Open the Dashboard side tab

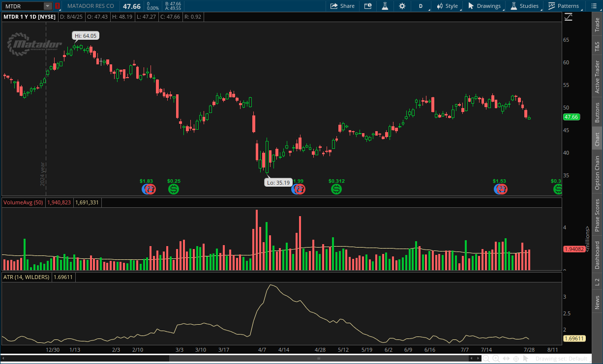[x=597, y=255]
